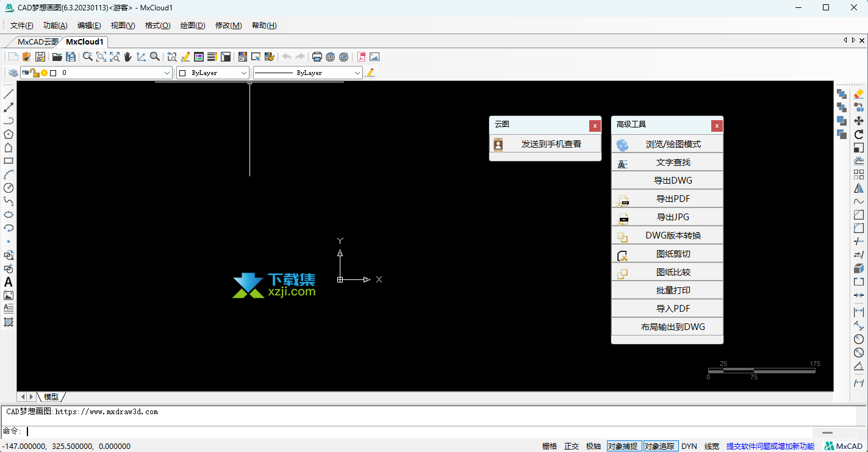Image resolution: width=868 pixels, height=452 pixels.
Task: Select the Spline curve tool
Action: (x=9, y=201)
